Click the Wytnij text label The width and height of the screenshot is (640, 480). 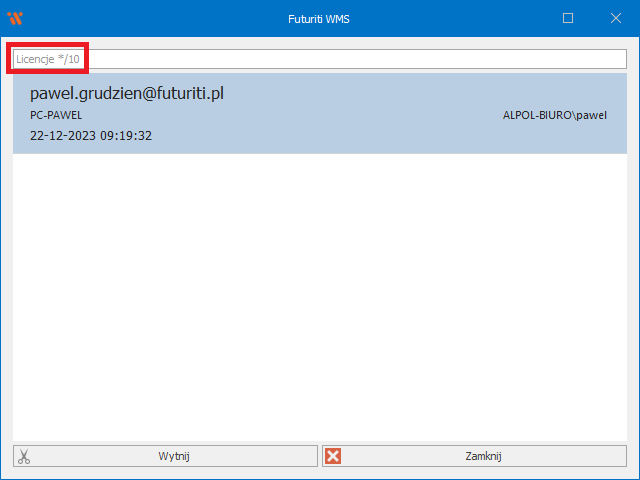pyautogui.click(x=174, y=456)
